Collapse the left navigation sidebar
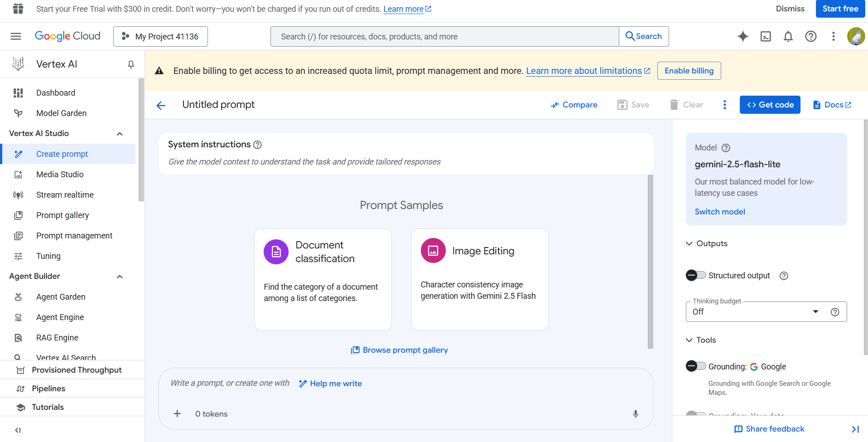 click(x=18, y=430)
